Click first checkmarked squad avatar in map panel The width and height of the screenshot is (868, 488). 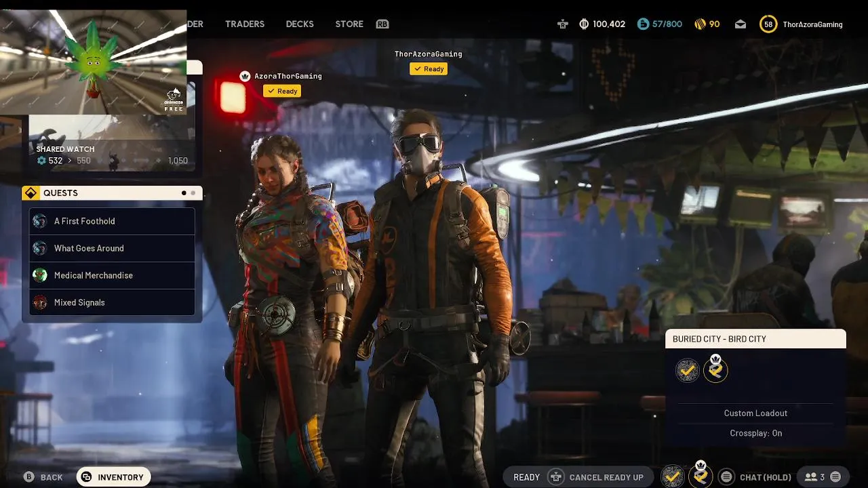point(687,371)
